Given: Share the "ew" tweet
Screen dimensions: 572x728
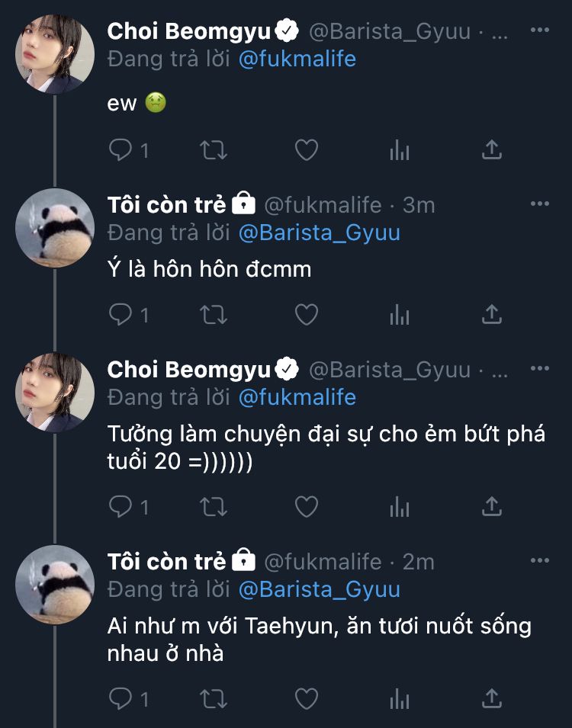Looking at the screenshot, I should pyautogui.click(x=492, y=150).
